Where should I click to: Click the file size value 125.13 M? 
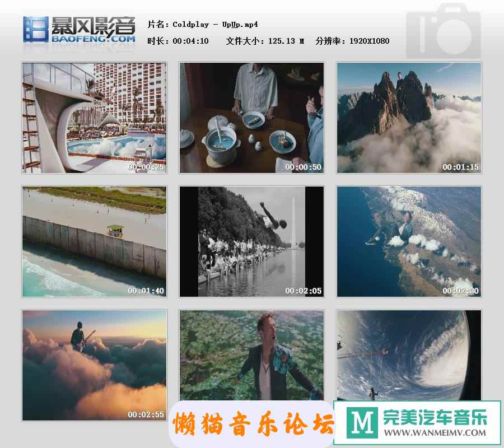pyautogui.click(x=286, y=41)
